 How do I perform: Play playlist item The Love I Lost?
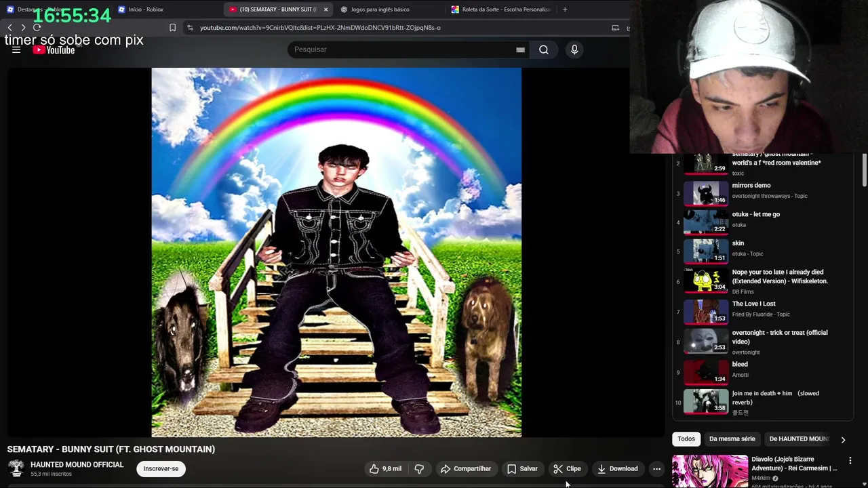pyautogui.click(x=763, y=311)
